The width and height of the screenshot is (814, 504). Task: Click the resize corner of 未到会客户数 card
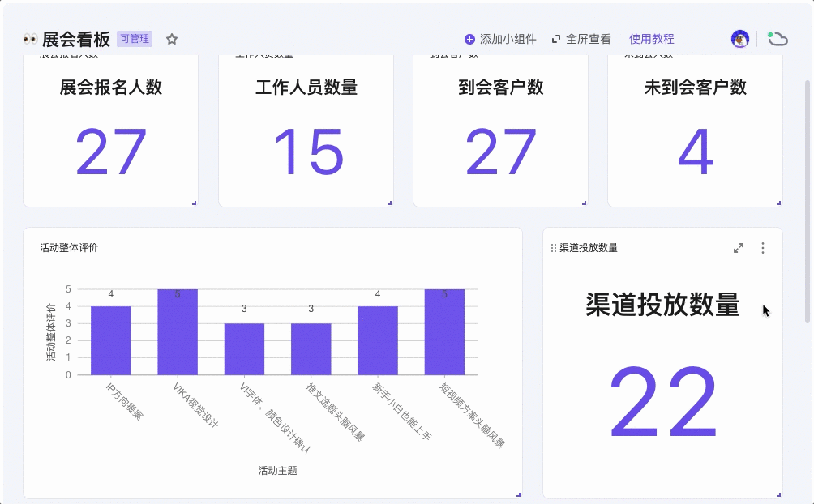[x=779, y=203]
